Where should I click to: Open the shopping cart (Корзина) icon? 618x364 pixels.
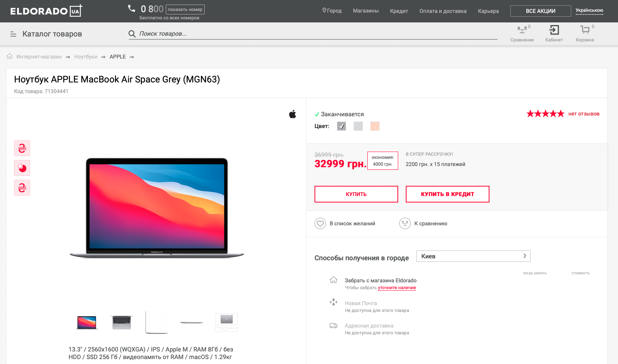[585, 30]
